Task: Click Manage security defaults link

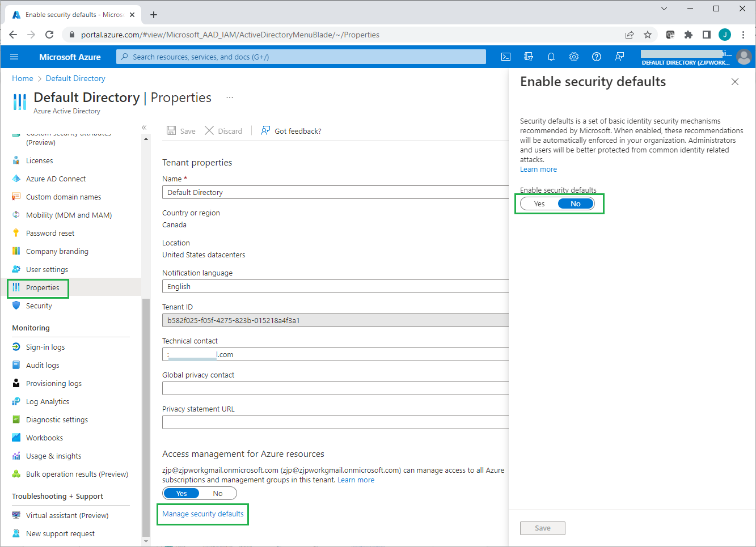Action: click(x=203, y=514)
